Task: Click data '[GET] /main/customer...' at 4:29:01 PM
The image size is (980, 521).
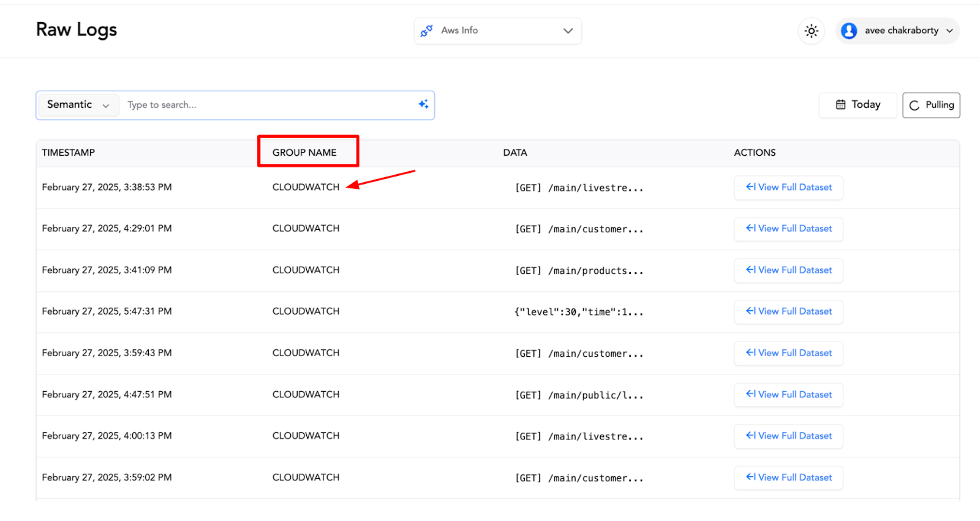Action: [579, 229]
